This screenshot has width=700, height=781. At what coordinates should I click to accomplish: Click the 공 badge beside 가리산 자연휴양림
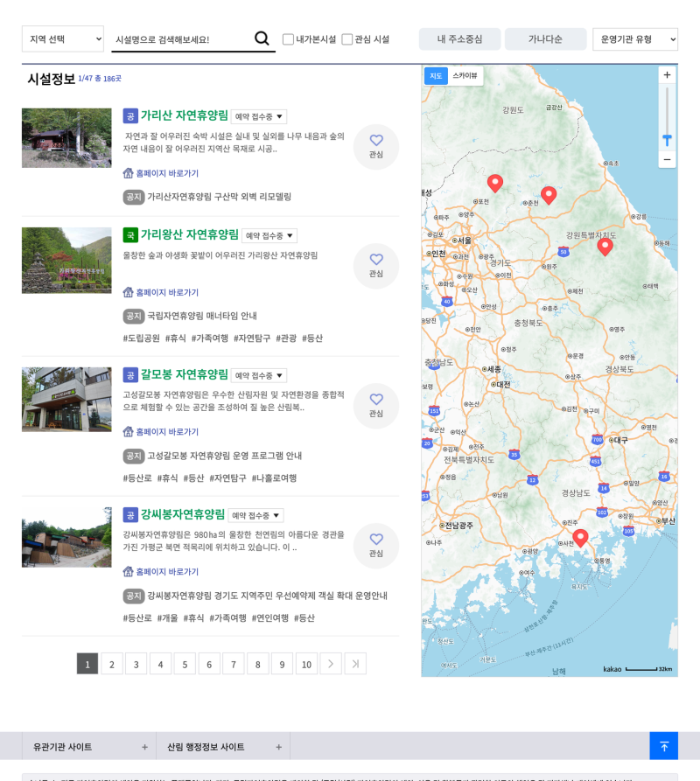point(130,116)
